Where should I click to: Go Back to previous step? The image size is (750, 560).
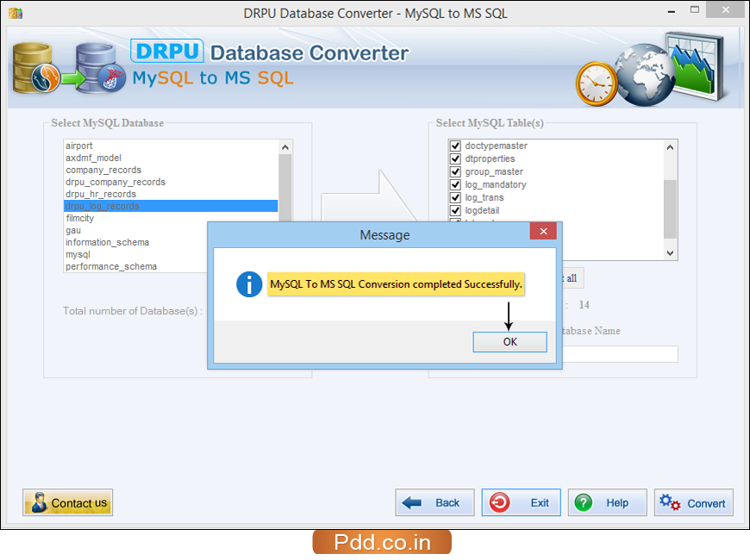(x=434, y=502)
